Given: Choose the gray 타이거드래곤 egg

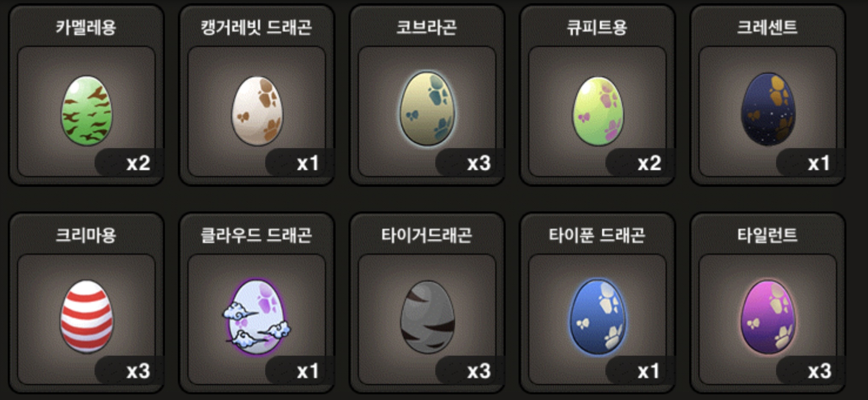Looking at the screenshot, I should (427, 316).
